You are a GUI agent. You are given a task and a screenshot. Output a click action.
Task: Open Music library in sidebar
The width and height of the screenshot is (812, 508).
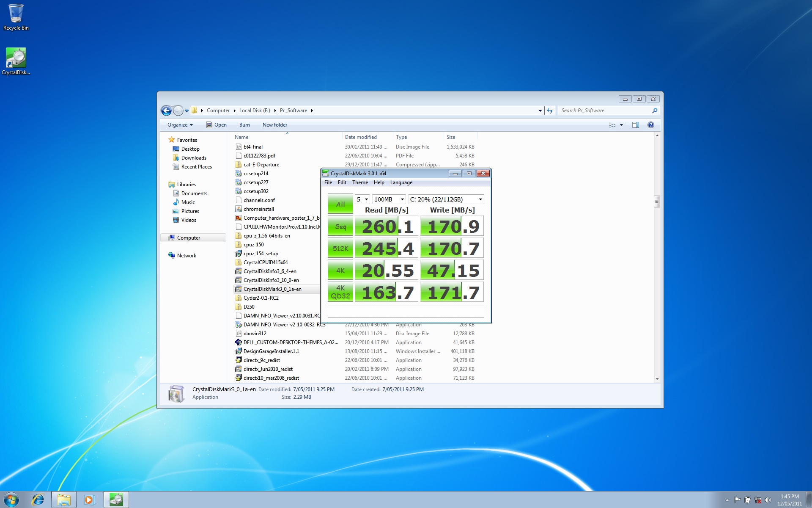point(184,202)
